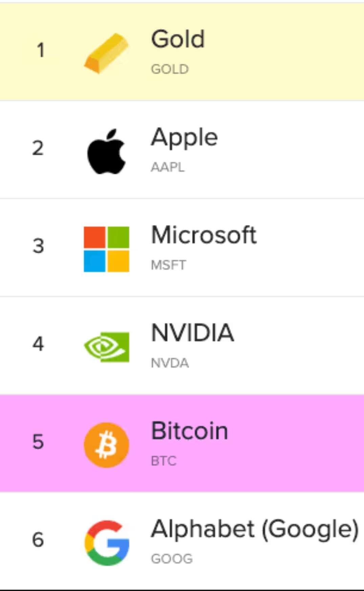Open the Gold asset name link
Viewport: 364px width, 591px height.
pos(178,39)
